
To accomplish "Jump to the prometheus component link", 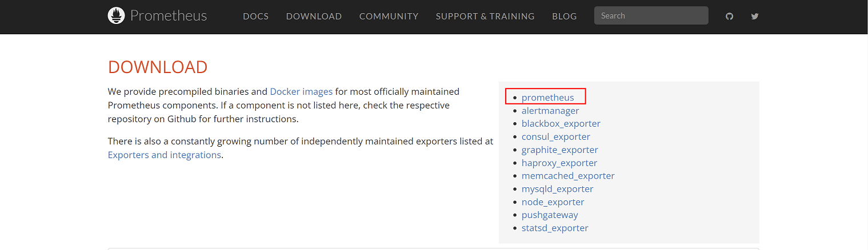I will 547,98.
